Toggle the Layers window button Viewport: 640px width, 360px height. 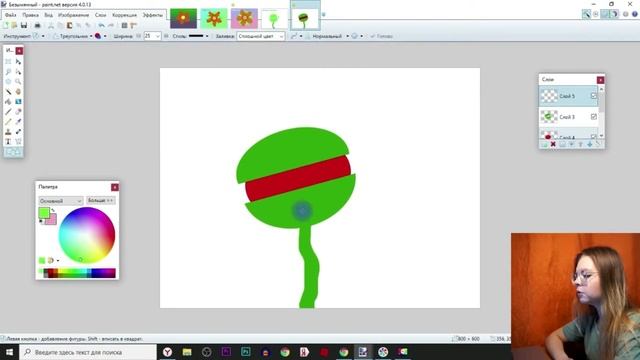click(605, 14)
